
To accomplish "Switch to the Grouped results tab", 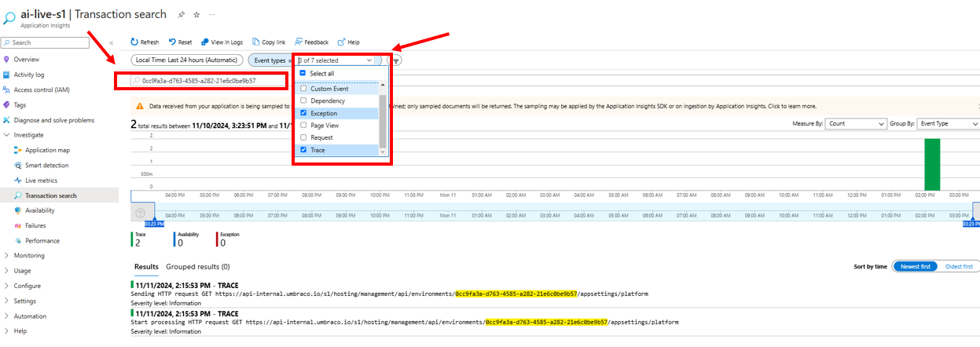I will pos(198,267).
